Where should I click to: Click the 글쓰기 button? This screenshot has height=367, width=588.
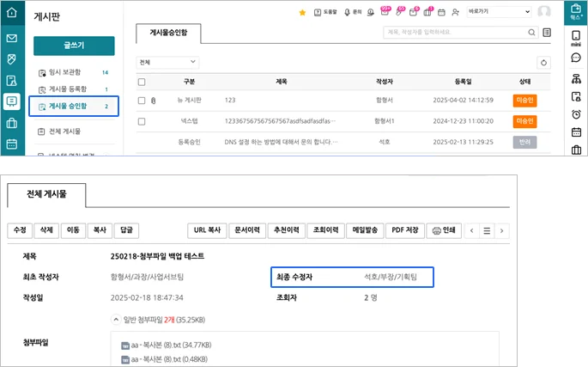click(74, 46)
